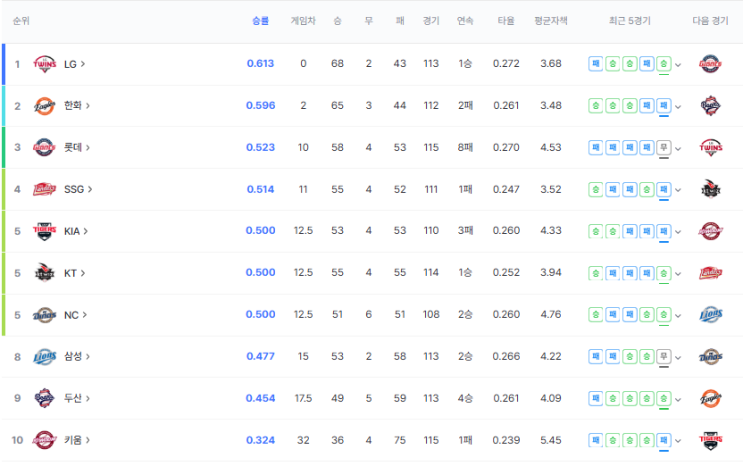Click Kiwoom's next-game opponent Tigers logo
The image size is (743, 466).
[710, 440]
